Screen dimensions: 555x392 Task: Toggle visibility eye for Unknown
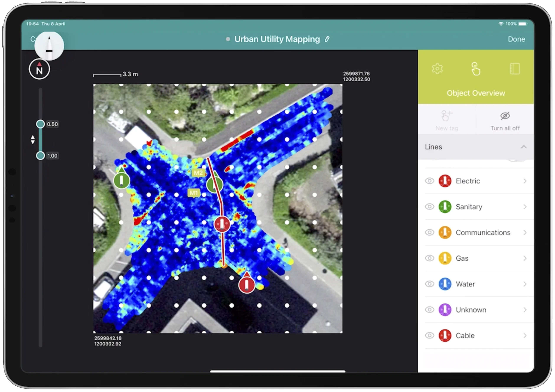pos(429,310)
